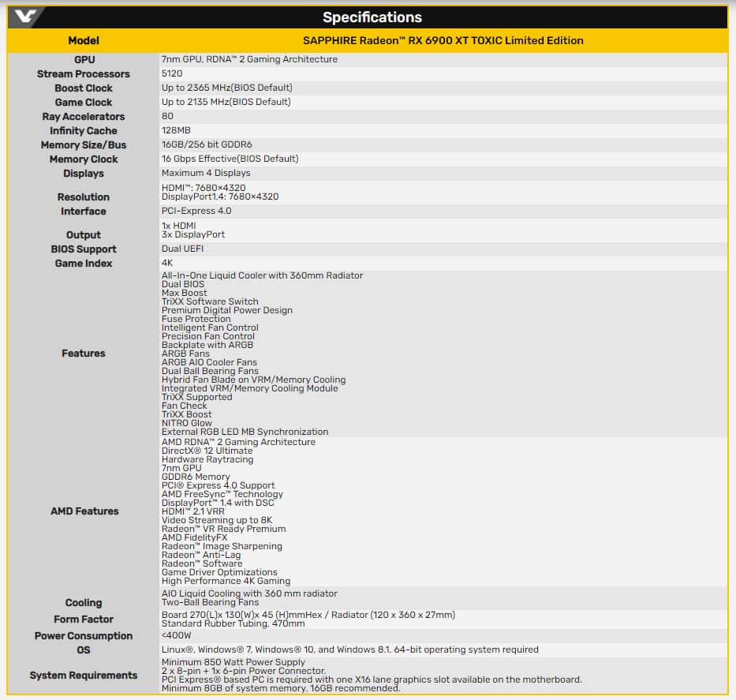Select the Interface row label
This screenshot has height=700, width=736.
pos(84,211)
